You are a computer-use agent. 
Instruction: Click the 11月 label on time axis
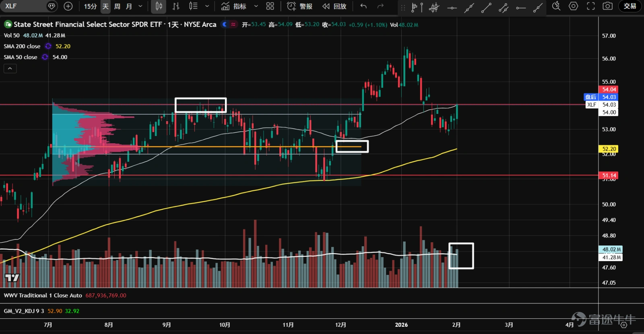click(x=288, y=325)
